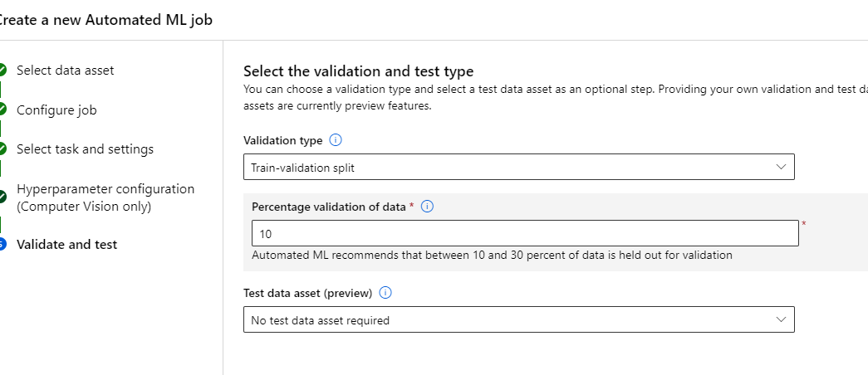Click the green checkmark beside Select data asset
The image size is (868, 375).
click(x=3, y=71)
